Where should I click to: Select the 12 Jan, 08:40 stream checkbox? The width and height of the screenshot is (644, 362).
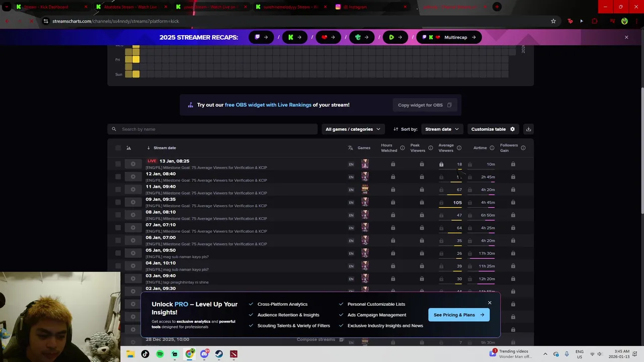(x=118, y=176)
